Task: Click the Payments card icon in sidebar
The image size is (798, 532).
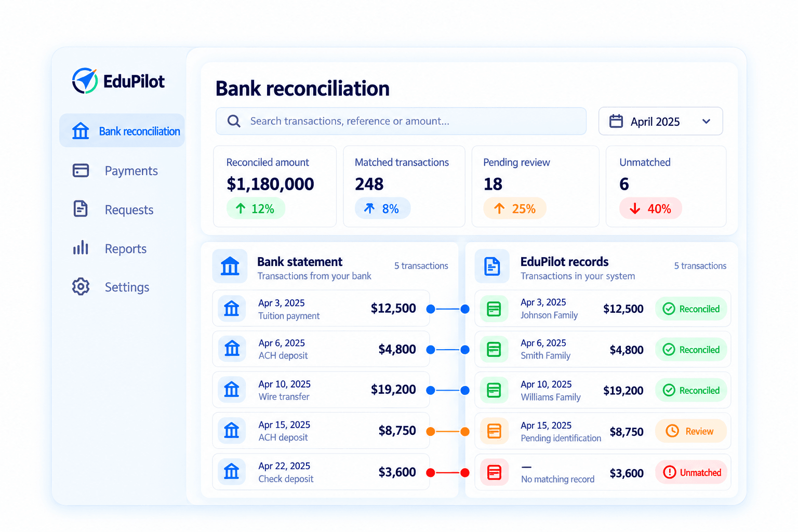Action: point(81,170)
